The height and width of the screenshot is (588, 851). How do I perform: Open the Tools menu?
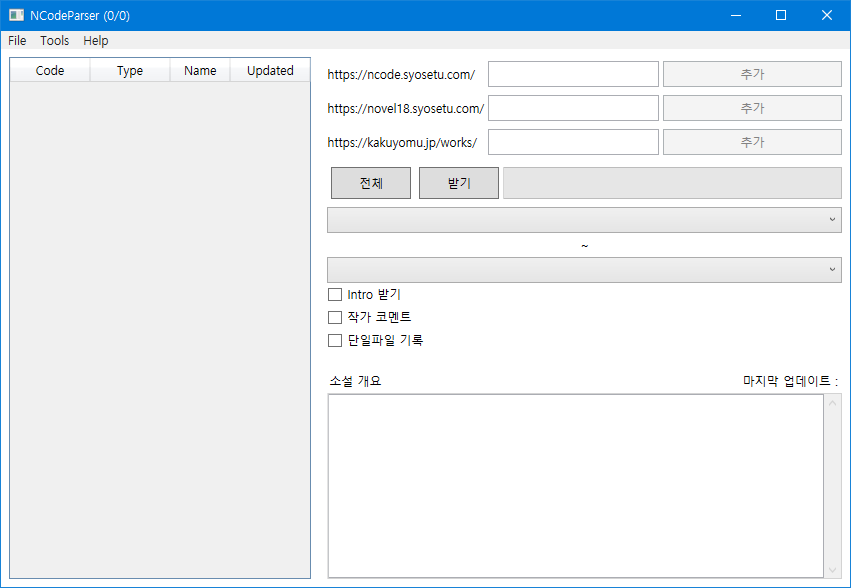click(x=54, y=41)
